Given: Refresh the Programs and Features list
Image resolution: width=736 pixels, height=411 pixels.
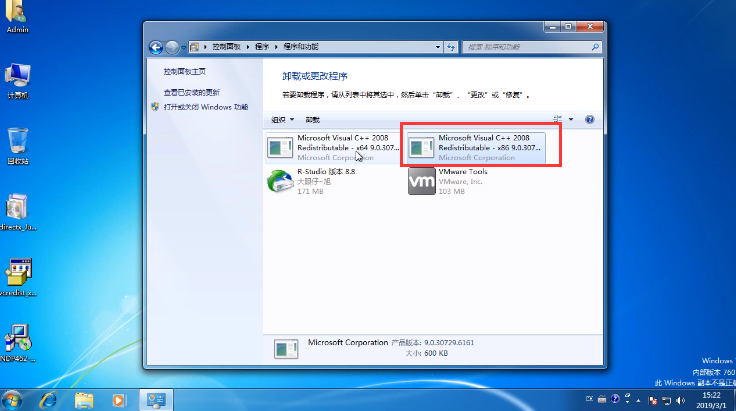Looking at the screenshot, I should [451, 47].
